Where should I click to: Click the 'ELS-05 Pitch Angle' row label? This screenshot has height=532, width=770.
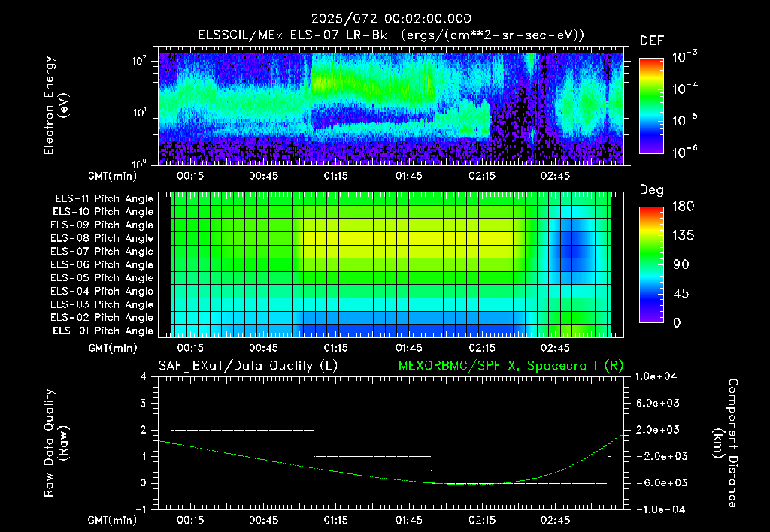click(x=102, y=278)
